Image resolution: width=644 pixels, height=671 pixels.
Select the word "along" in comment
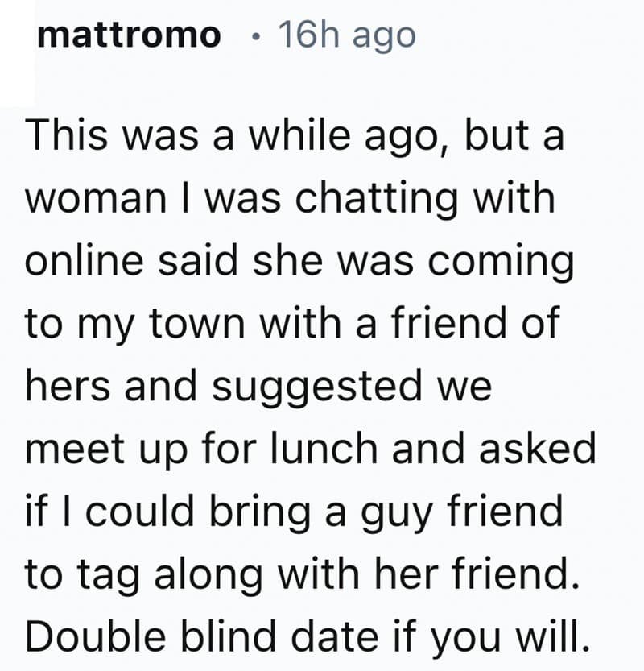[208, 577]
